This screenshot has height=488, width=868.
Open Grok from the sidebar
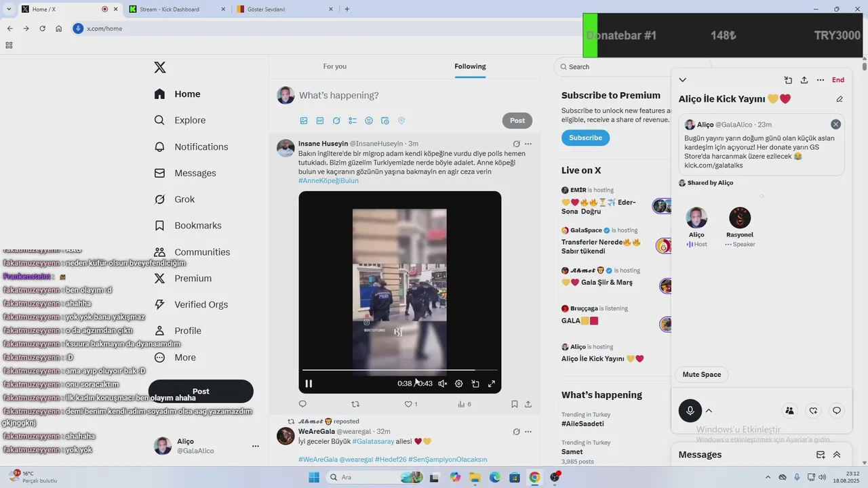click(x=174, y=199)
